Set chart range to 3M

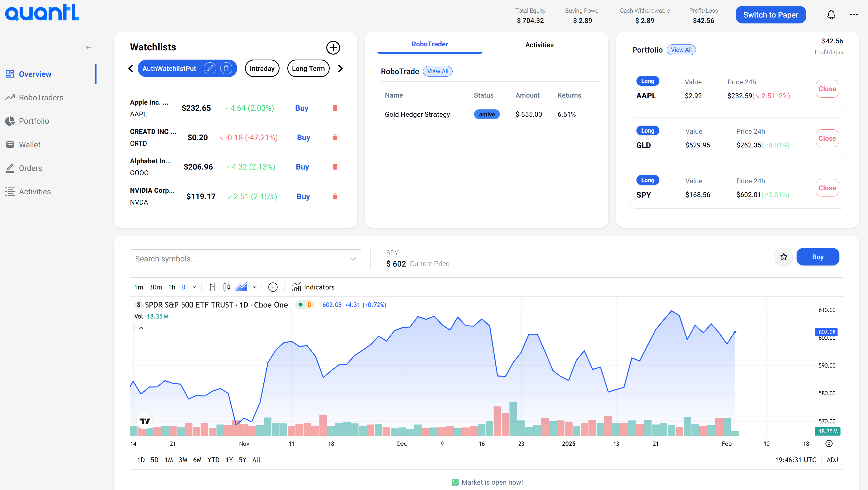[x=183, y=460]
